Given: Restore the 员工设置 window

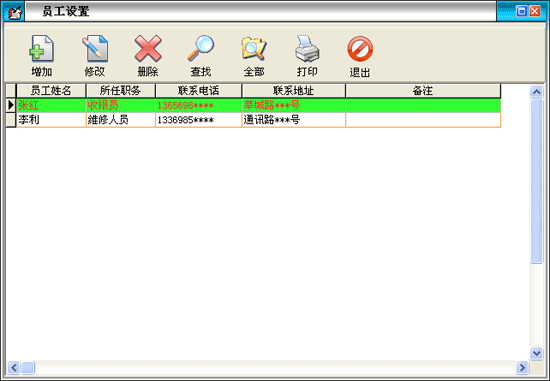Looking at the screenshot, I should (522, 11).
